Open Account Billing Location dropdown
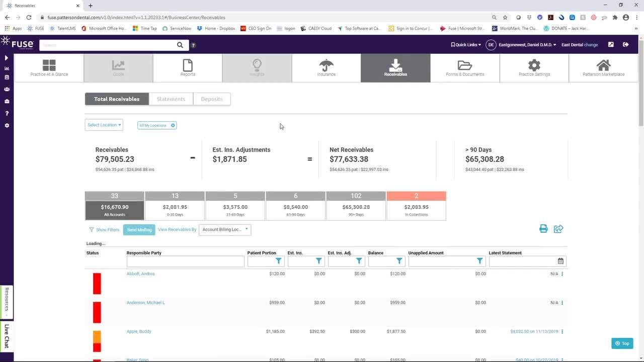This screenshot has height=362, width=644. (x=225, y=229)
